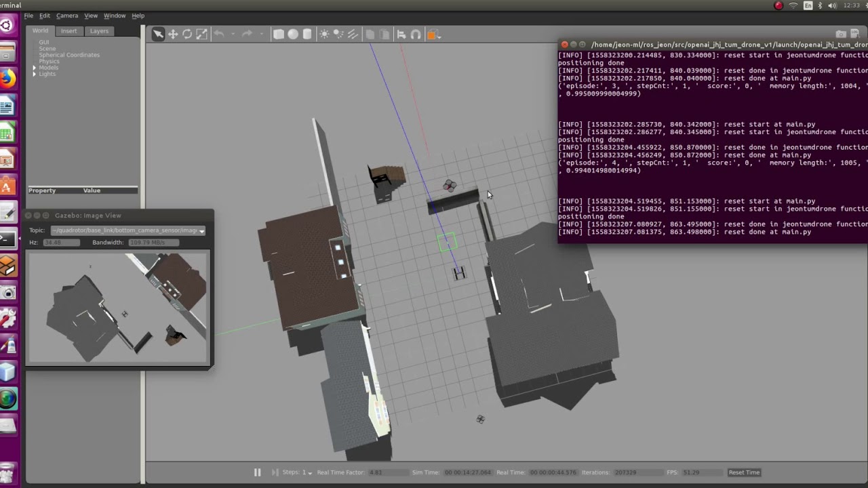The image size is (868, 488).
Task: Open LibreOffice Impress from the launcher
Action: [7, 159]
